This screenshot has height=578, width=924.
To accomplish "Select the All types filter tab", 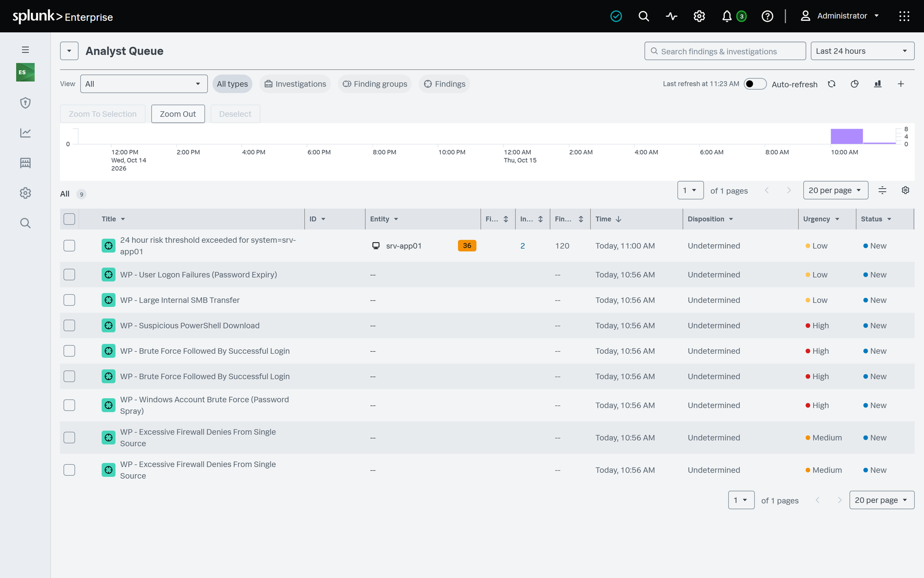I will (x=232, y=84).
